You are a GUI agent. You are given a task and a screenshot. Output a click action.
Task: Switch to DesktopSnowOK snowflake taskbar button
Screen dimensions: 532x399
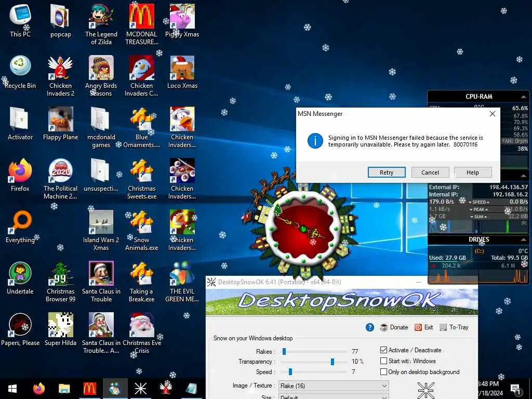pyautogui.click(x=140, y=389)
